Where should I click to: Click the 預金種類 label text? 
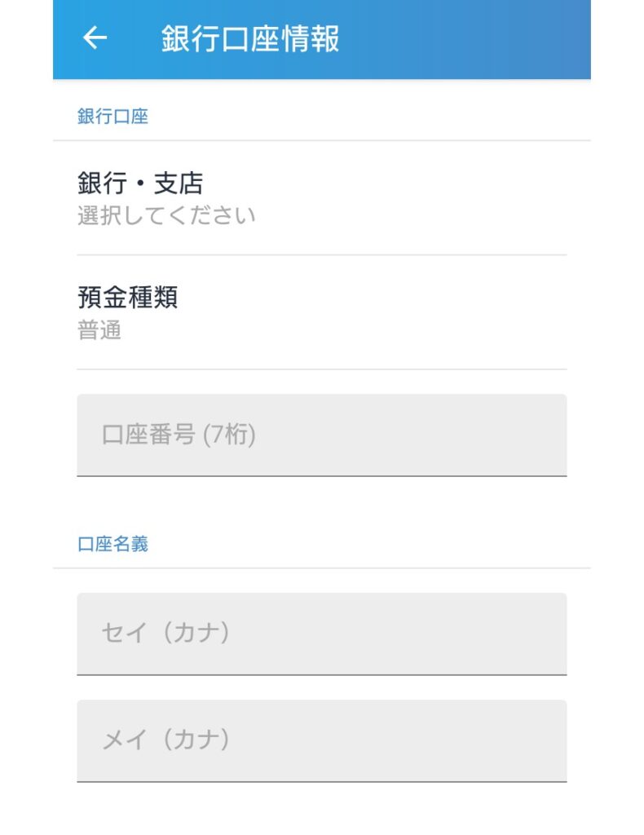[x=128, y=297]
